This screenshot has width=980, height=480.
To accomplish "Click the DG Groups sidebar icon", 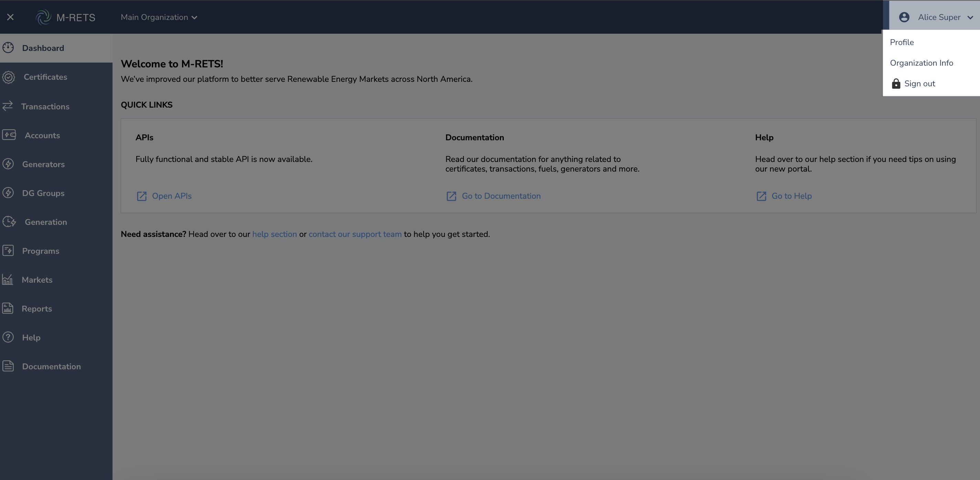I will point(8,193).
